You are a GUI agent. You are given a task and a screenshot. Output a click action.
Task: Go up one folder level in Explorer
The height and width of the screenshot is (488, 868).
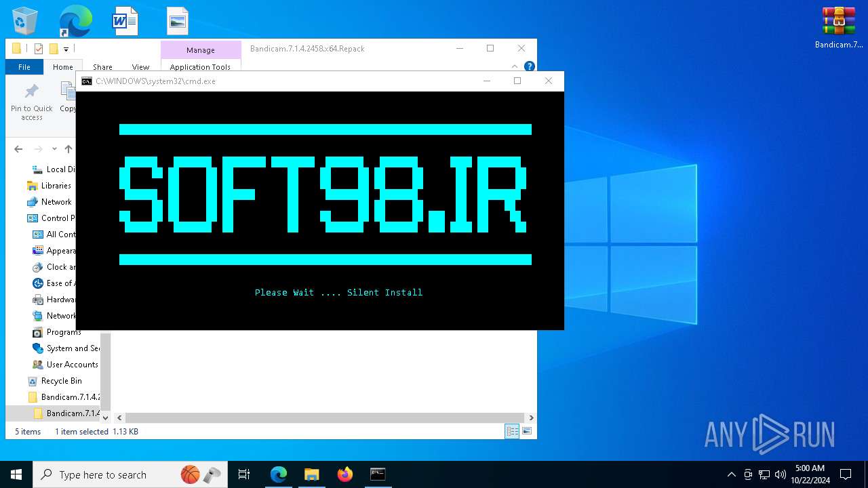click(68, 149)
